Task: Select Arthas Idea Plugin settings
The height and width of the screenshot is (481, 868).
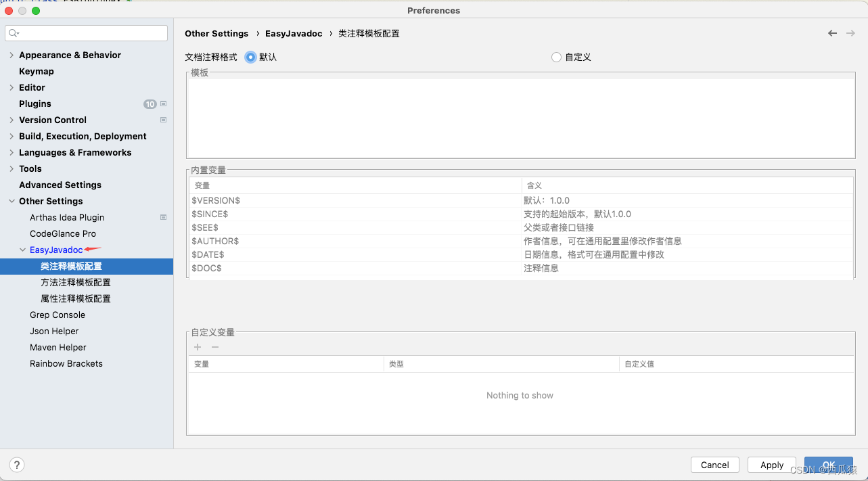Action: [67, 217]
